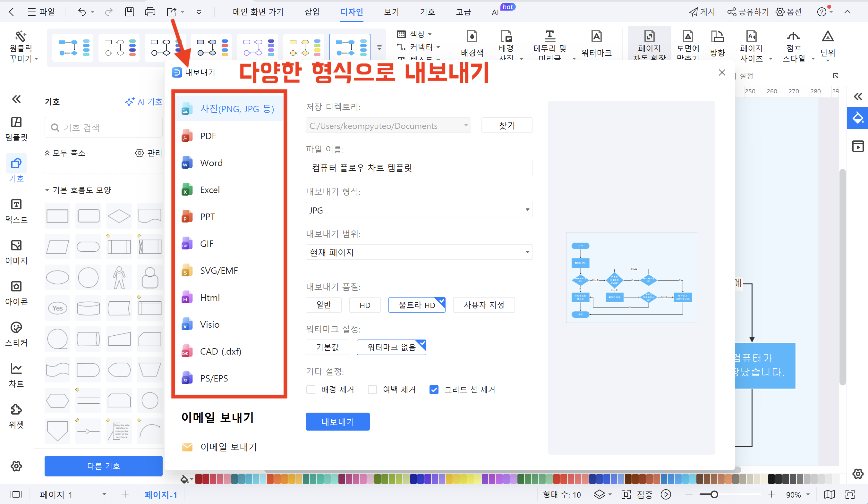Open the 스티커 sticker panel icon
The image size is (868, 504).
16,328
